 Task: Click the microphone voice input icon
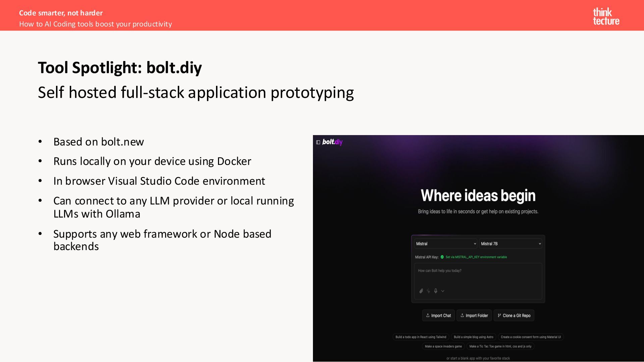[x=436, y=291]
